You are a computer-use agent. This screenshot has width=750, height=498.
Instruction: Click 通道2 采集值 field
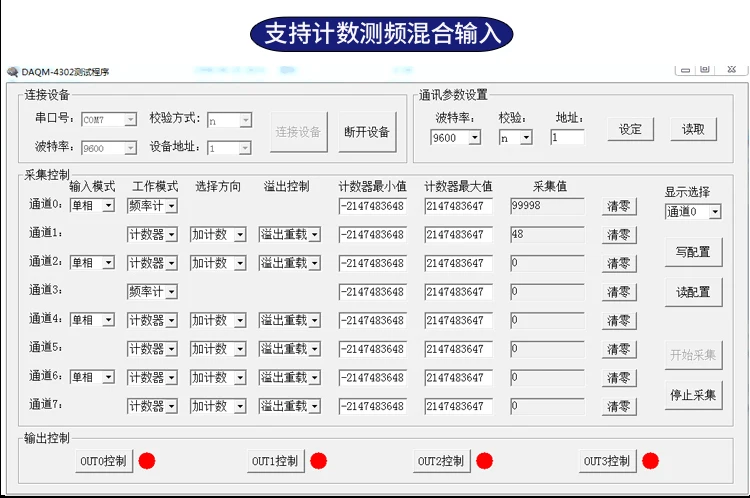point(547,263)
